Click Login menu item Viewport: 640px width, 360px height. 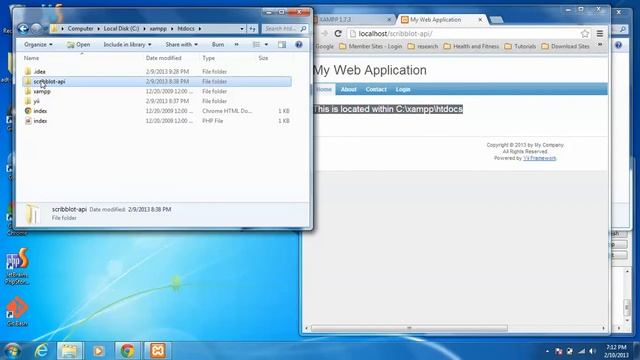(x=403, y=89)
